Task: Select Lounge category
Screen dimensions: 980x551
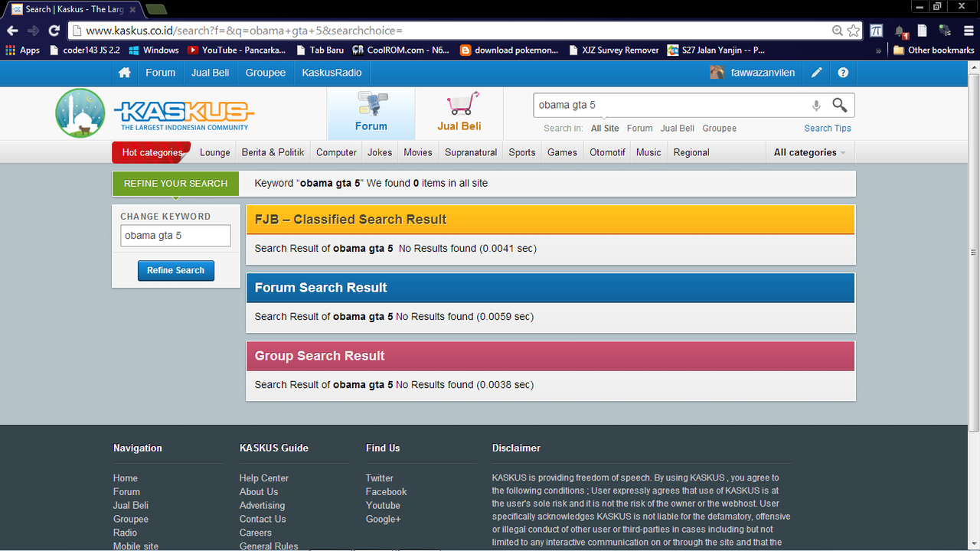Action: coord(215,152)
